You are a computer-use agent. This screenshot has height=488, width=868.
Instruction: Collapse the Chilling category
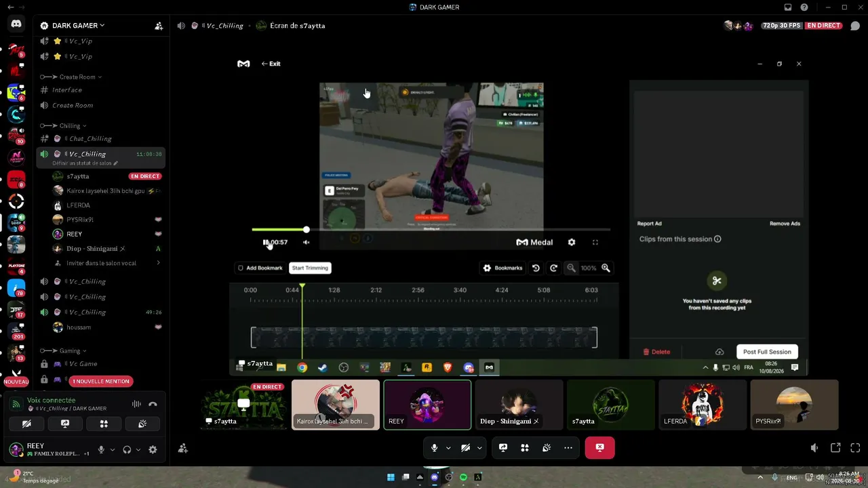point(64,125)
